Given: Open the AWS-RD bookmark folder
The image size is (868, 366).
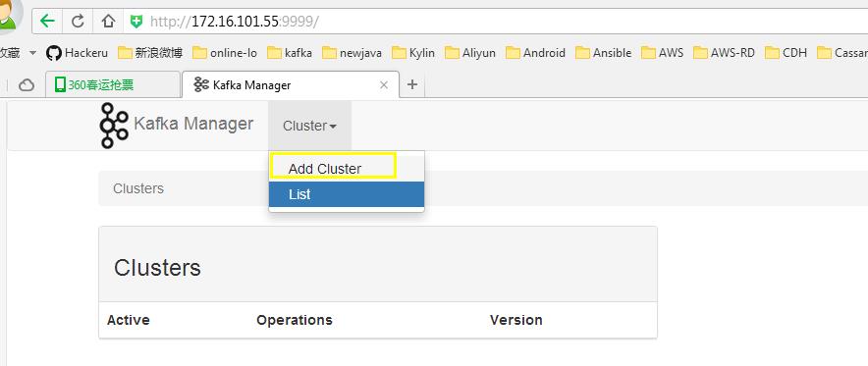Looking at the screenshot, I should (x=724, y=53).
